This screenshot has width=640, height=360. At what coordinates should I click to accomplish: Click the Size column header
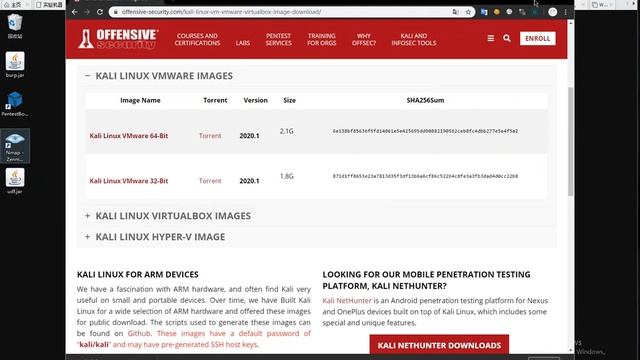[289, 100]
